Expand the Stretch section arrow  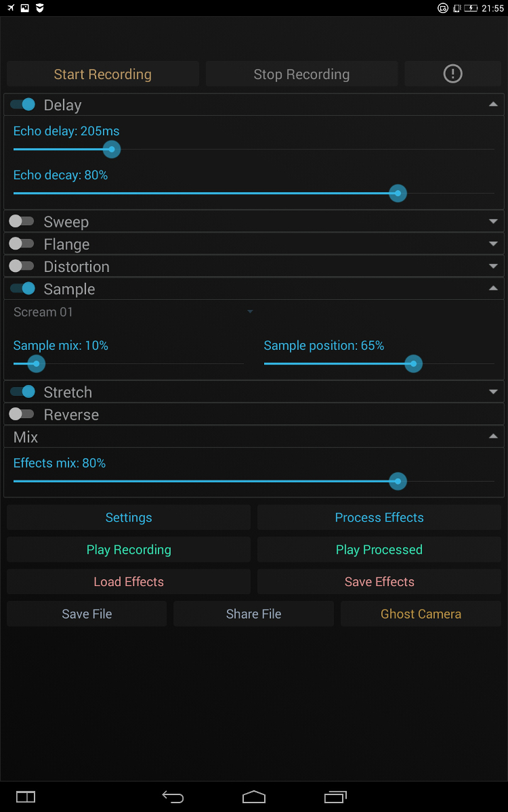[493, 392]
